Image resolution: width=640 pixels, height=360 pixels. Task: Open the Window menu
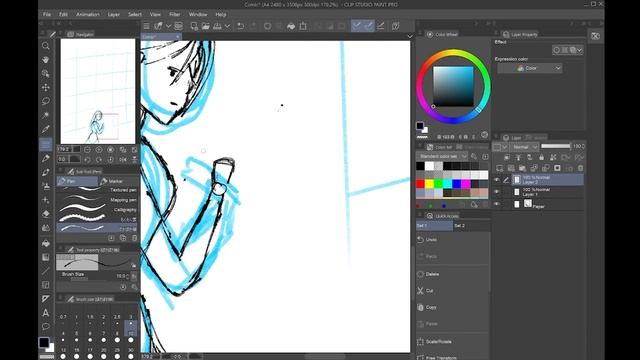(198, 14)
